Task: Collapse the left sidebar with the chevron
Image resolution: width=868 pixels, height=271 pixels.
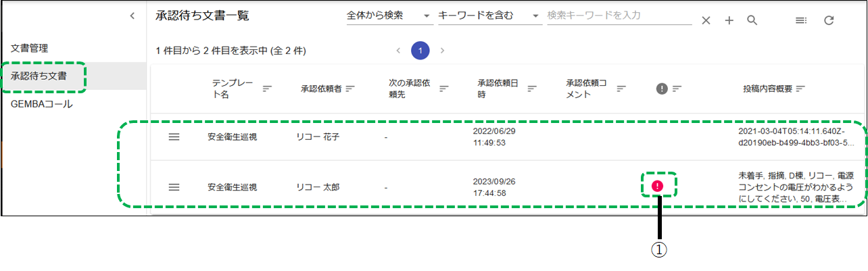Action: (132, 15)
